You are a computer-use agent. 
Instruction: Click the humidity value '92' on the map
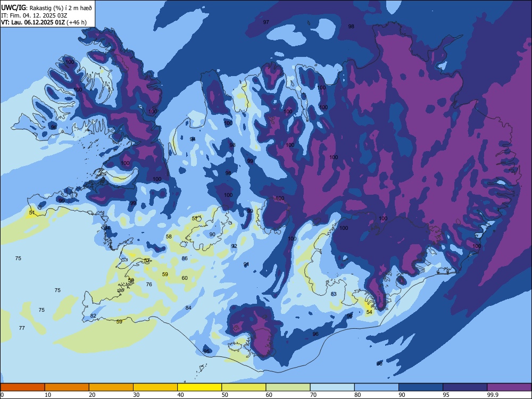[x=234, y=246]
